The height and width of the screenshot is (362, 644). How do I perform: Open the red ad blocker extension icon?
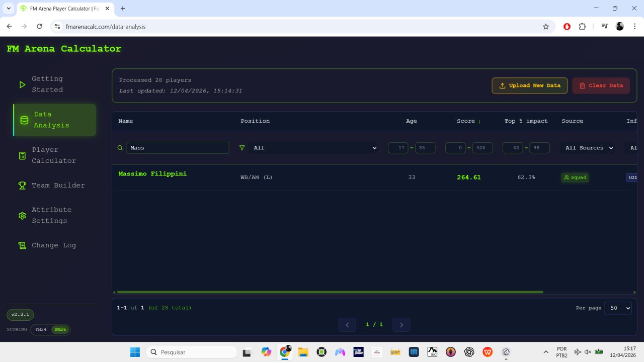click(x=567, y=27)
